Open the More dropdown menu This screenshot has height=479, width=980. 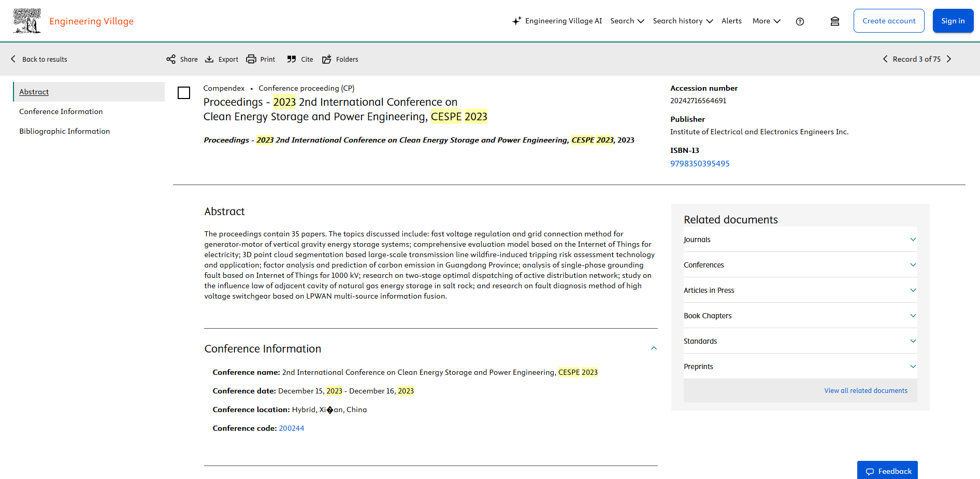[x=767, y=21]
